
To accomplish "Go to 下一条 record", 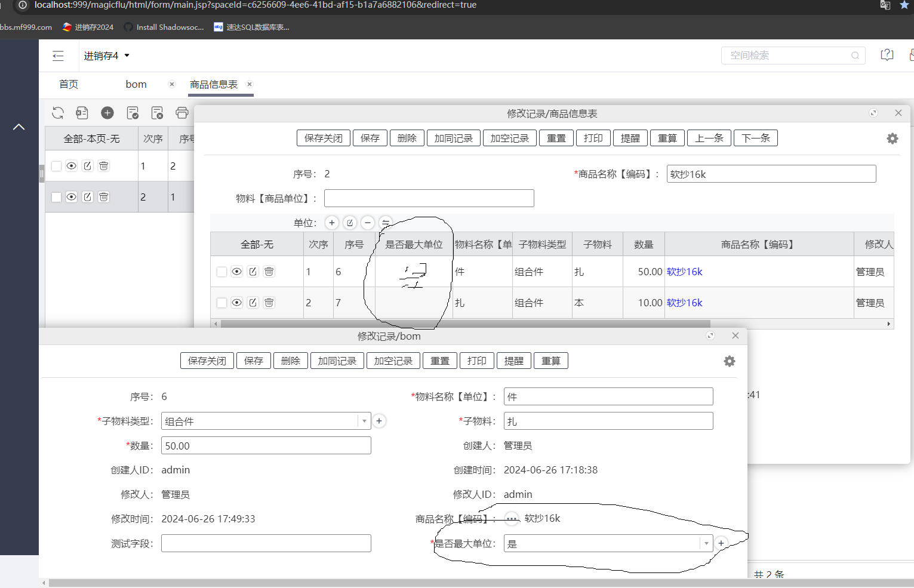I will (756, 138).
